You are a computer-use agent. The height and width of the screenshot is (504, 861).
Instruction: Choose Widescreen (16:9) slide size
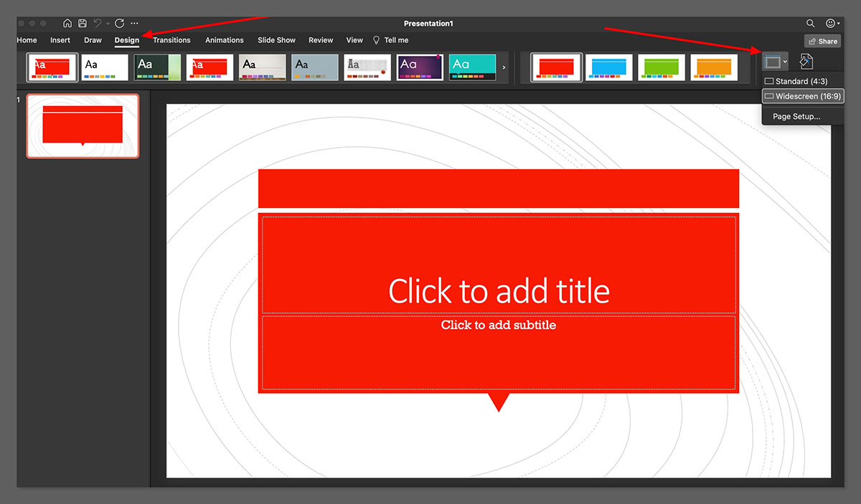(x=802, y=96)
